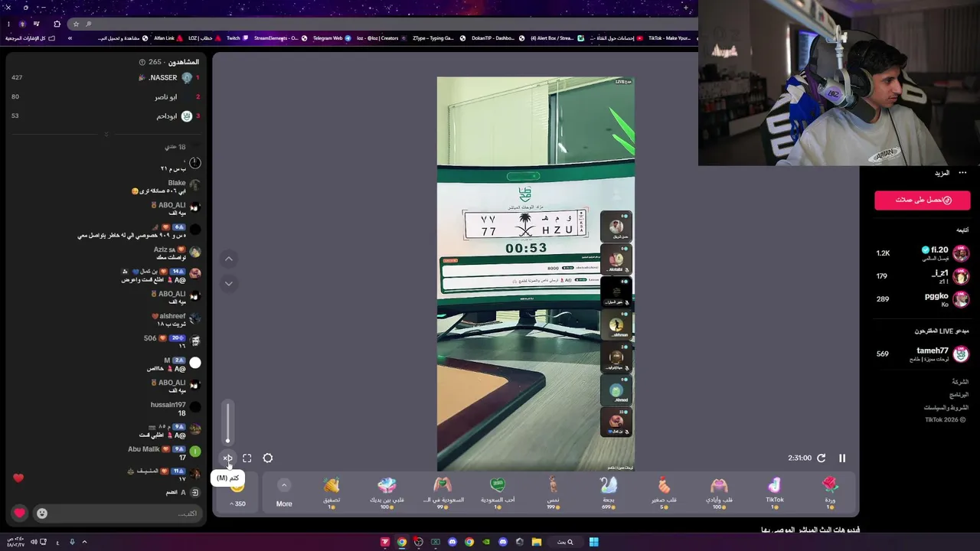Open the player settings gear icon

pyautogui.click(x=268, y=458)
